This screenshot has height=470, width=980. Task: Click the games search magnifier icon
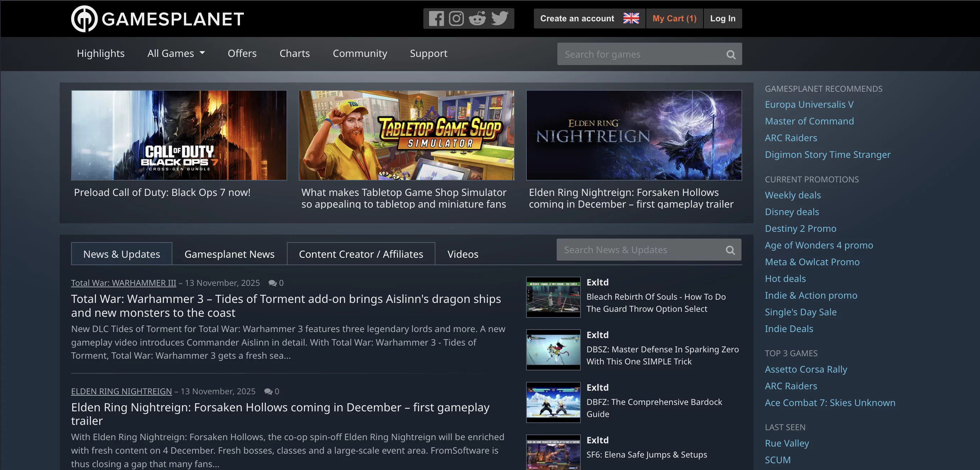coord(730,54)
